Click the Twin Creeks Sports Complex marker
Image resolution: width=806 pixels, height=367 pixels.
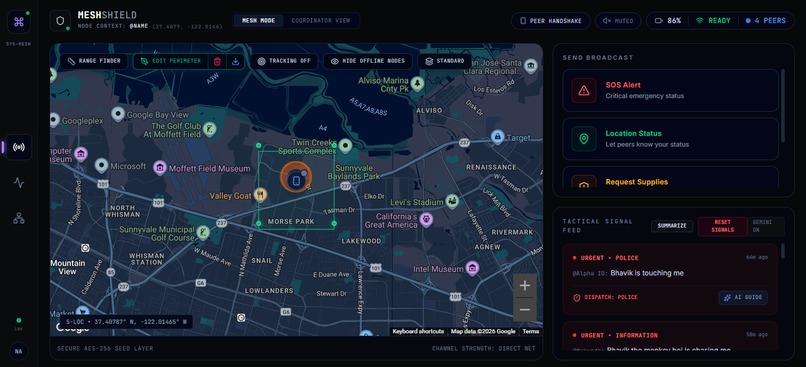(x=346, y=146)
